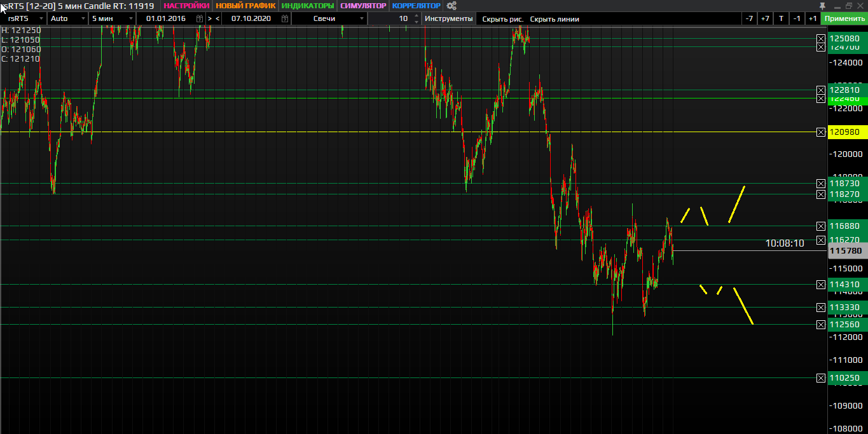Remove the 116880 level line

point(820,226)
